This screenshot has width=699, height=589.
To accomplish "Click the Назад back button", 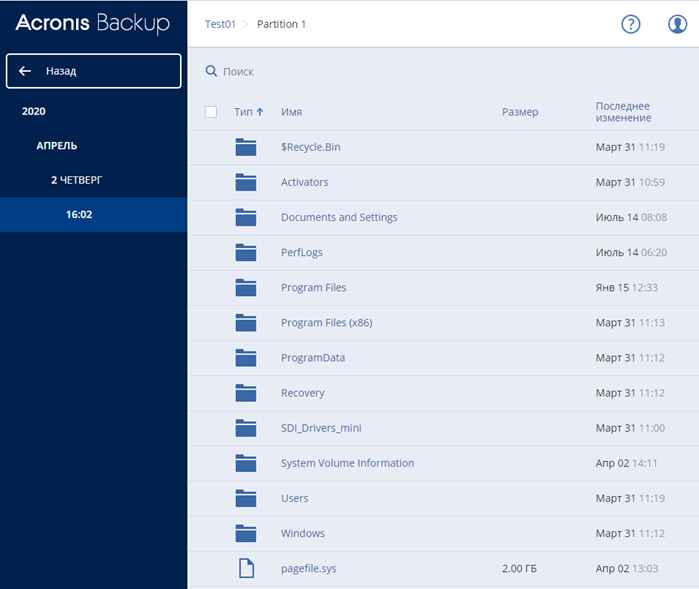I will pos(93,71).
